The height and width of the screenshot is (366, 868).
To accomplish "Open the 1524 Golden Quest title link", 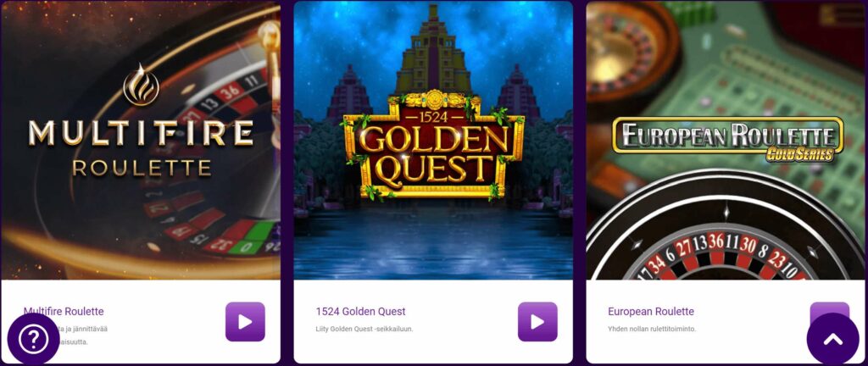I will (360, 311).
